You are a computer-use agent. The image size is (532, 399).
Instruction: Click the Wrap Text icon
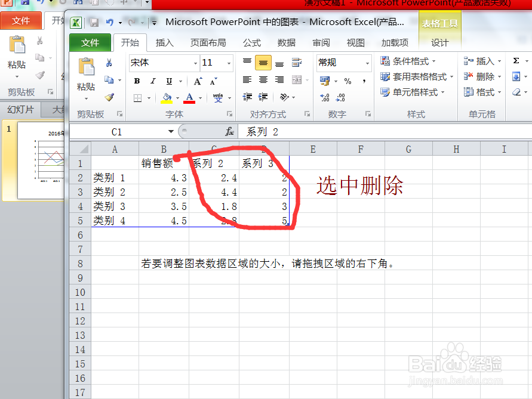coord(297,63)
